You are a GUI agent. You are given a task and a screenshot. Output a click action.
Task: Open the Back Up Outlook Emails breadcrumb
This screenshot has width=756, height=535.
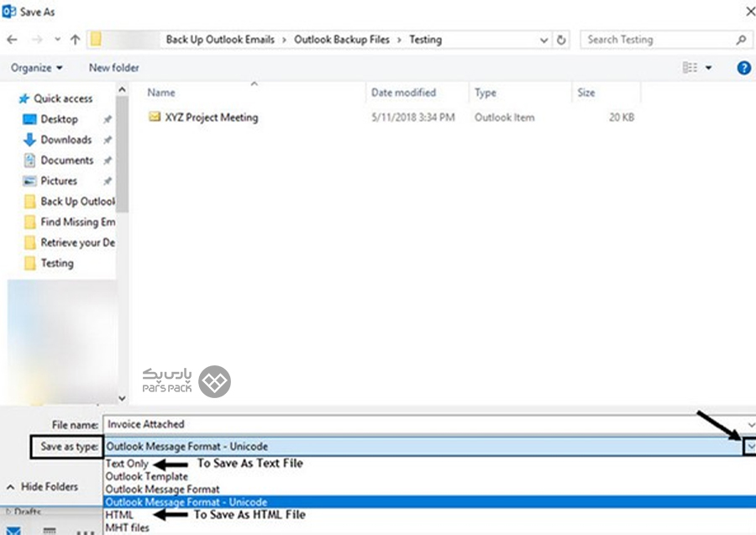point(220,39)
